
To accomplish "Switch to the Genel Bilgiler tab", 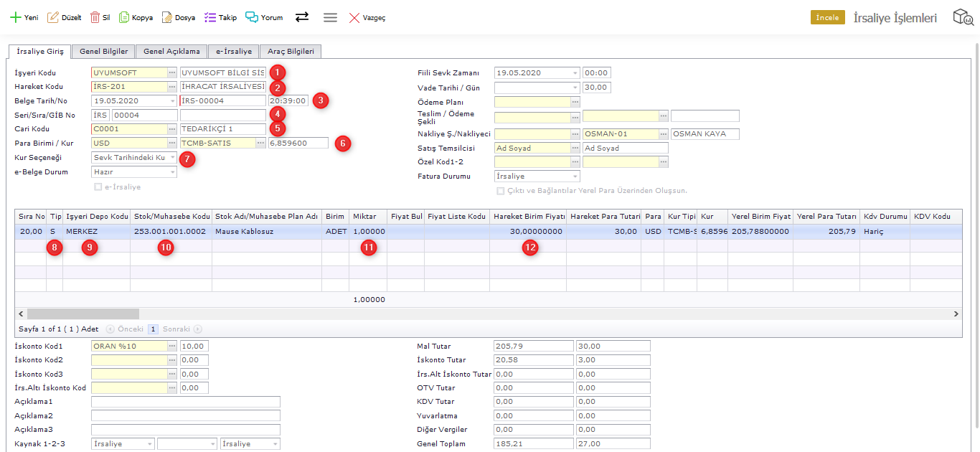I will coord(104,52).
